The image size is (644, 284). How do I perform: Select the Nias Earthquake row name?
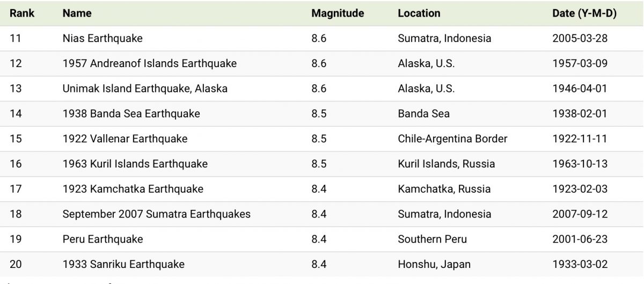[103, 39]
